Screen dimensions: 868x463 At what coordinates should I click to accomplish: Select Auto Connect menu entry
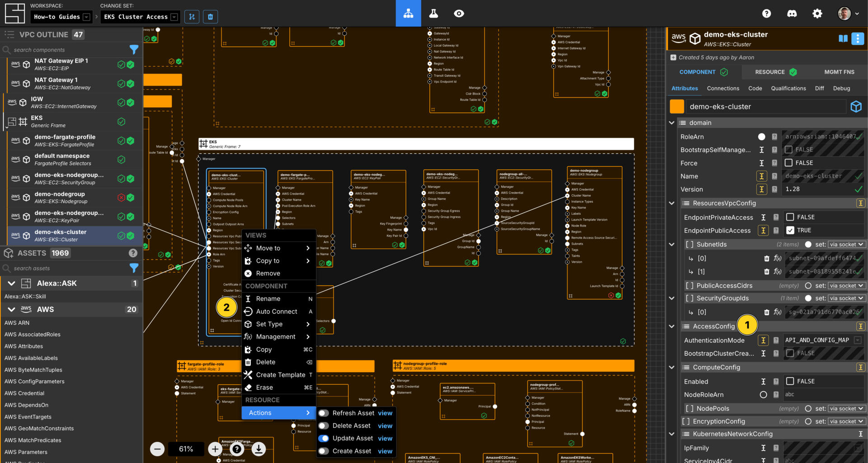(278, 312)
